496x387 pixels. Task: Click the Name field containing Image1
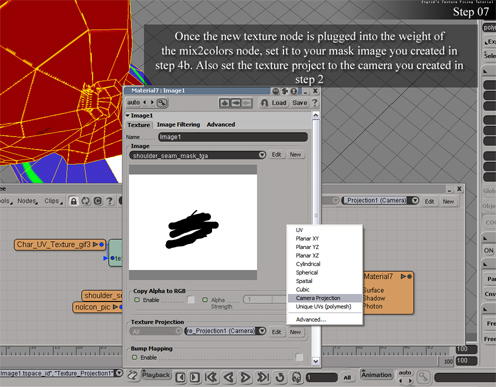233,137
